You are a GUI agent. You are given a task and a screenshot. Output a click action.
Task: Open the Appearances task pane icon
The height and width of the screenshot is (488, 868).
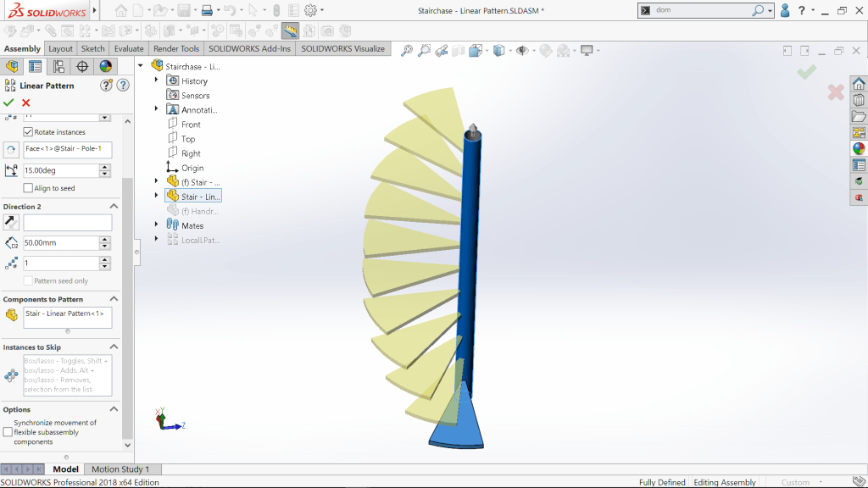click(x=859, y=148)
